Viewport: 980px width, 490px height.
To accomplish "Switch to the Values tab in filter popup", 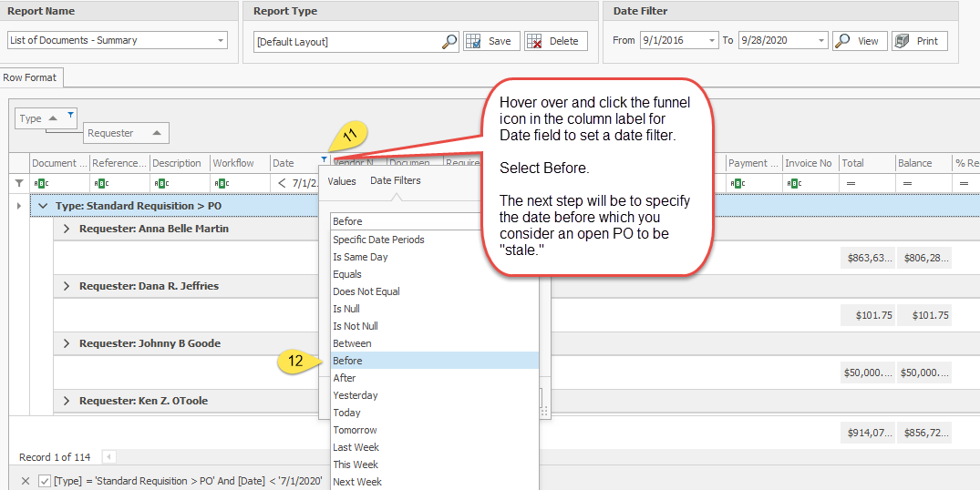I will 342,181.
